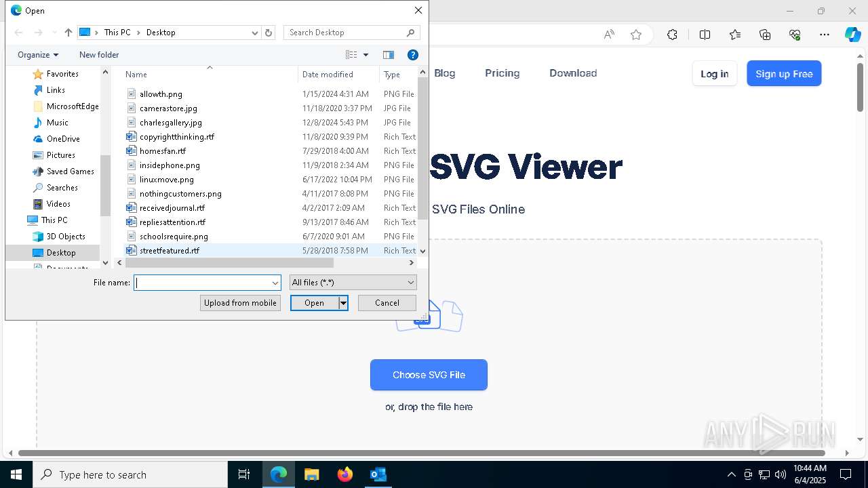The image size is (868, 488).
Task: Click the Open button split arrow
Action: coord(344,303)
